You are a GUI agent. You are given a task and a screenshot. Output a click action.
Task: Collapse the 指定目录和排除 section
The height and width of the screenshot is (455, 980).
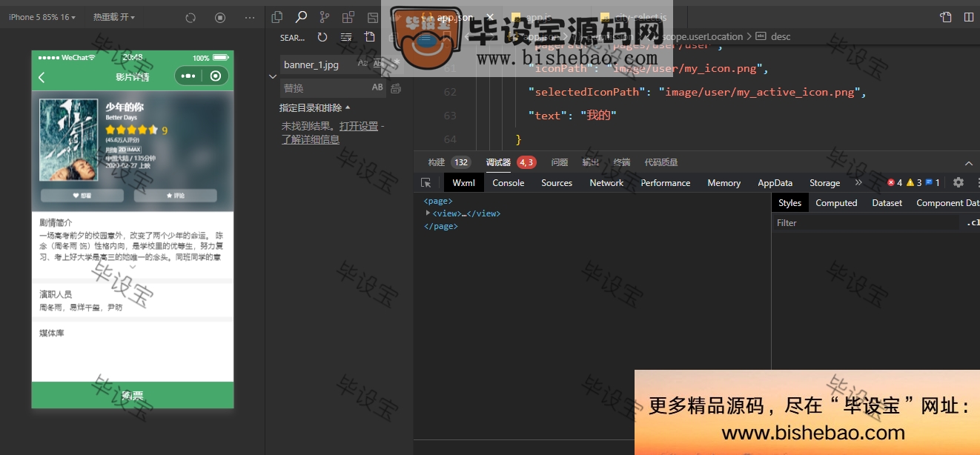pos(315,108)
